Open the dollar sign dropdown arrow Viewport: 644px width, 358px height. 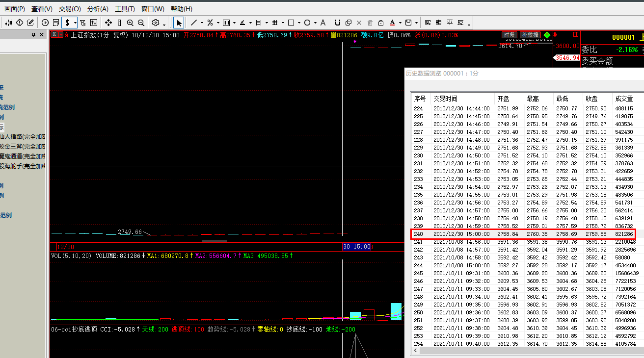(x=74, y=23)
